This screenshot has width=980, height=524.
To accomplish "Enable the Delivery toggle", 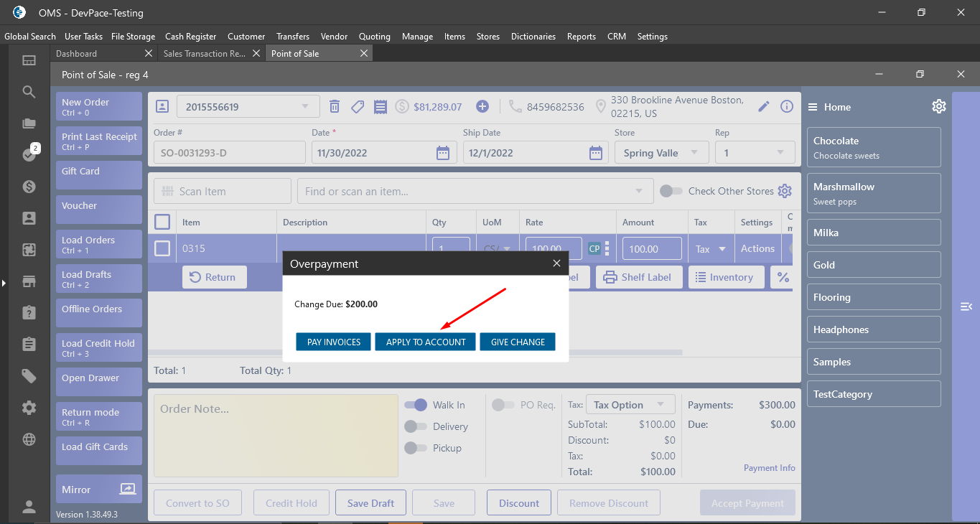I will point(416,426).
